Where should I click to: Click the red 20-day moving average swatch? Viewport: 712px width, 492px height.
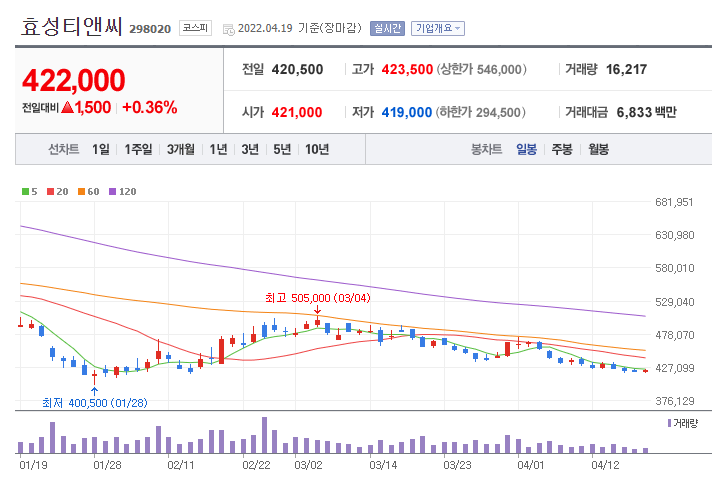point(50,192)
